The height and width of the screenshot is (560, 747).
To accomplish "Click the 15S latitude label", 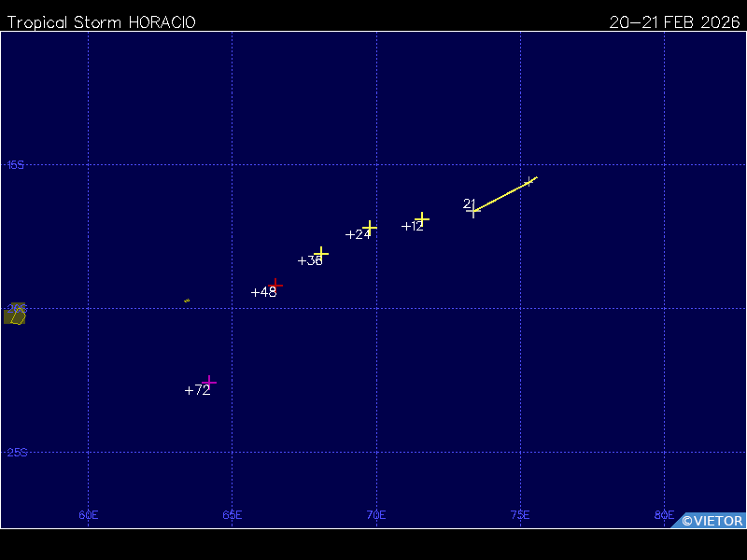I will (15, 165).
